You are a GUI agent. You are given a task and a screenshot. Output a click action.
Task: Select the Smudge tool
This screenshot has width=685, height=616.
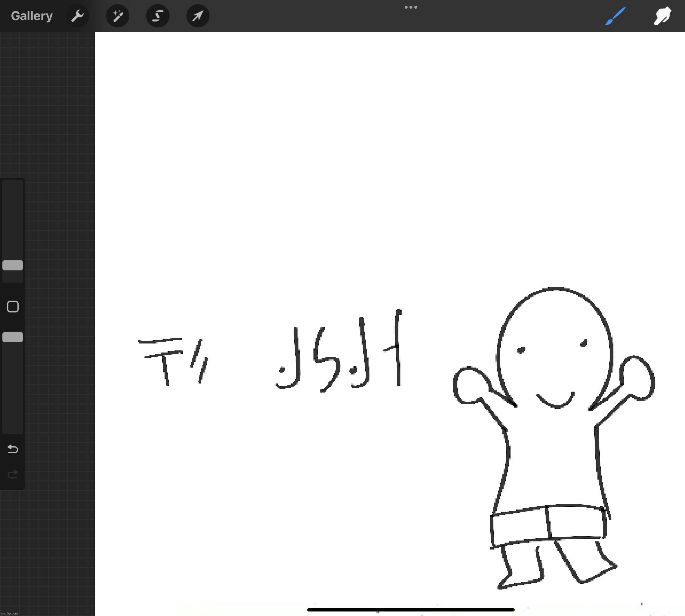coord(662,16)
